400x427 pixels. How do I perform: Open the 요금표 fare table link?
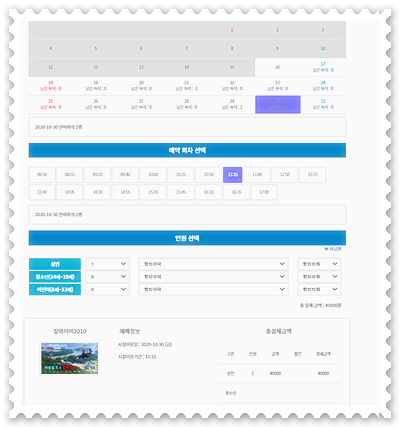333,249
